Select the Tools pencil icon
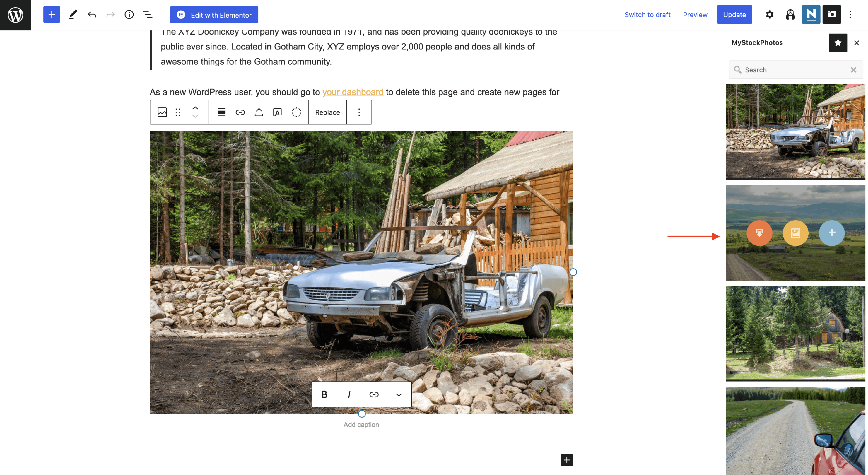This screenshot has height=475, width=868. [x=73, y=14]
